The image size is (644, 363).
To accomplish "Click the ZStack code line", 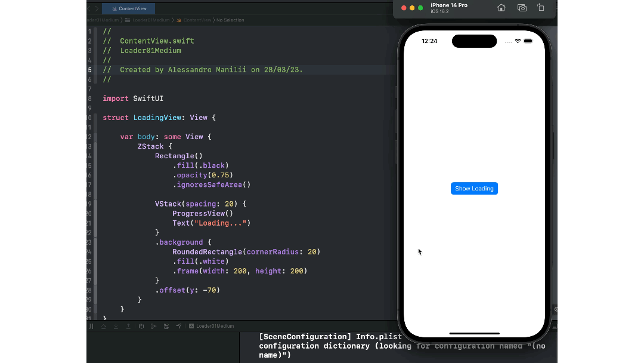I will pyautogui.click(x=155, y=146).
